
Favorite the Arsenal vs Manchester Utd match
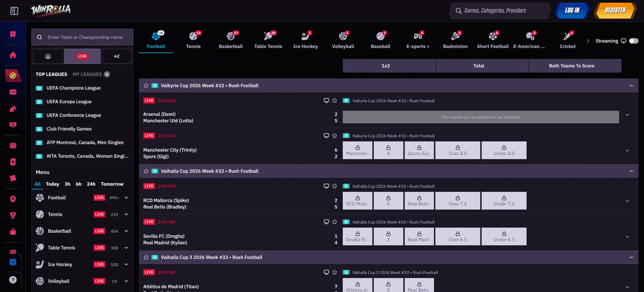(335, 101)
